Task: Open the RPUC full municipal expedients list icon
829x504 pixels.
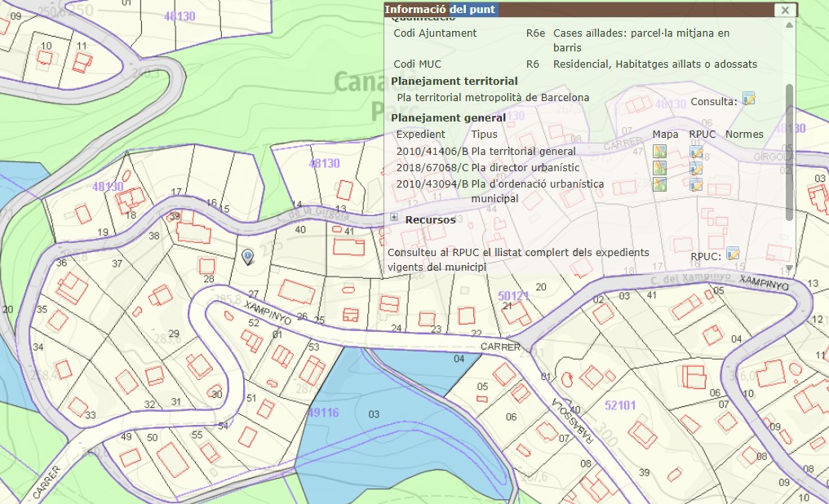Action: coord(732,254)
